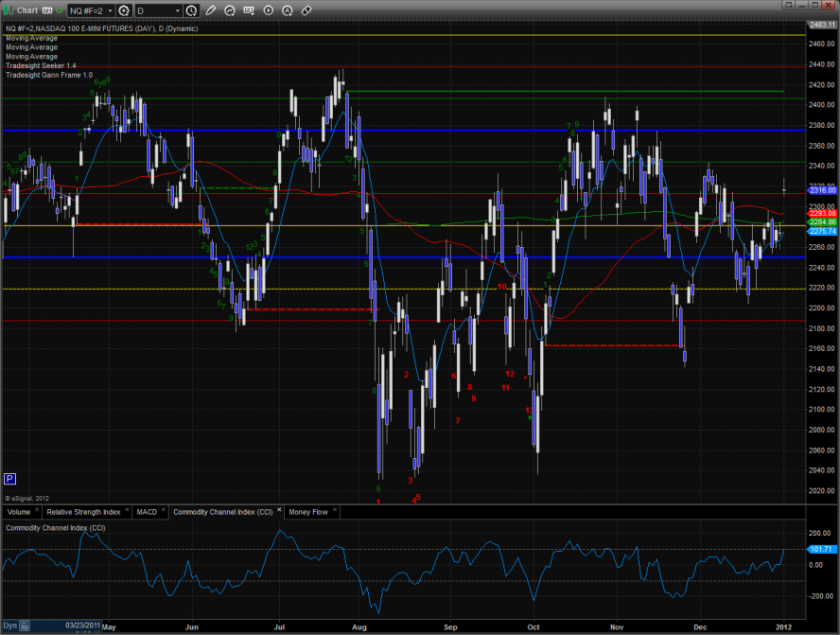Click the last toolbar icon with arrows
Image resolution: width=840 pixels, height=635 pixels.
(x=306, y=10)
